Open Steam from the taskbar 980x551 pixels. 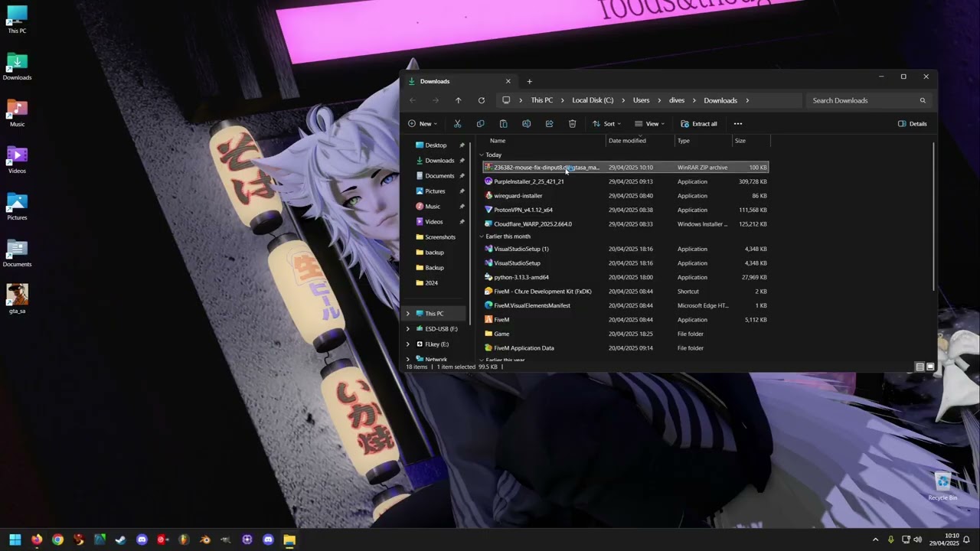(120, 540)
